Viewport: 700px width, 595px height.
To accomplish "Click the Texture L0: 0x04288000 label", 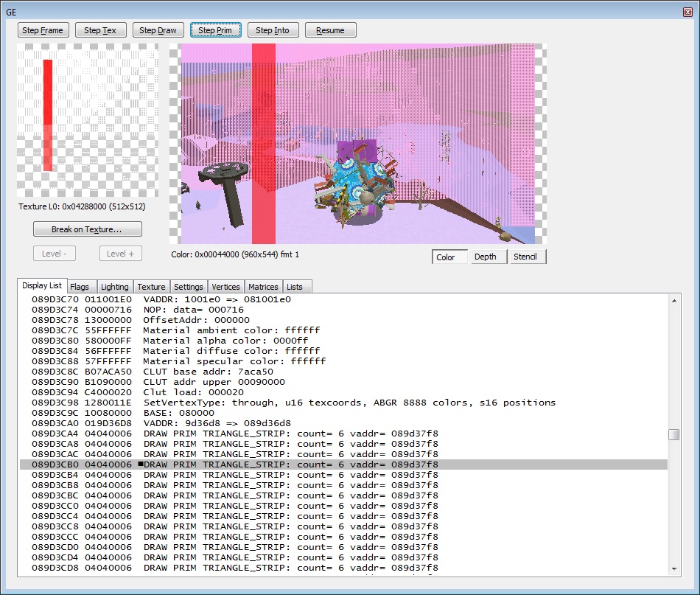I will point(82,206).
